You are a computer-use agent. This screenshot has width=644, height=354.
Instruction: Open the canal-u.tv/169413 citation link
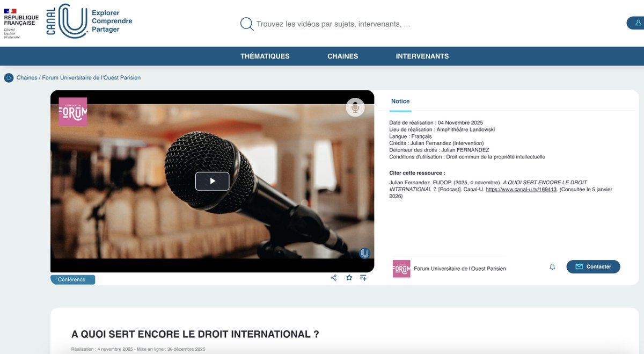[522, 190]
